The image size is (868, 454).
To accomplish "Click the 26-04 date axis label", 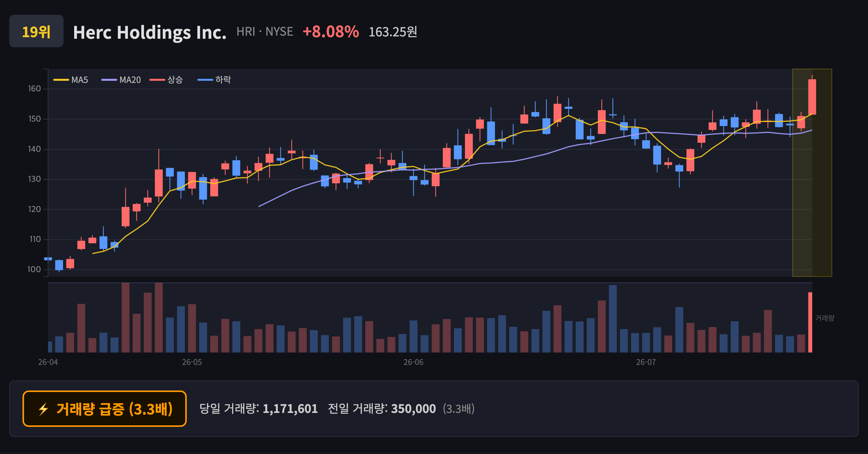I will click(48, 362).
